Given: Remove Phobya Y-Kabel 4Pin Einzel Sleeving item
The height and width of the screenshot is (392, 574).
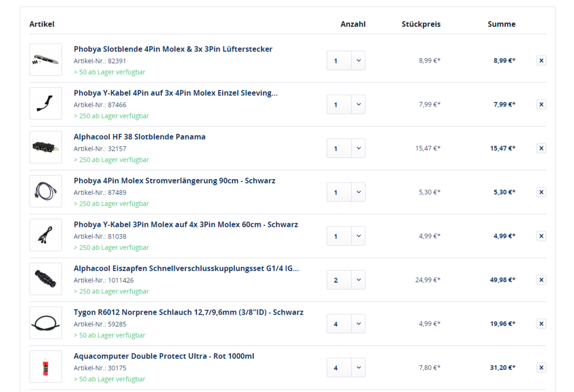Looking at the screenshot, I should pyautogui.click(x=541, y=104).
